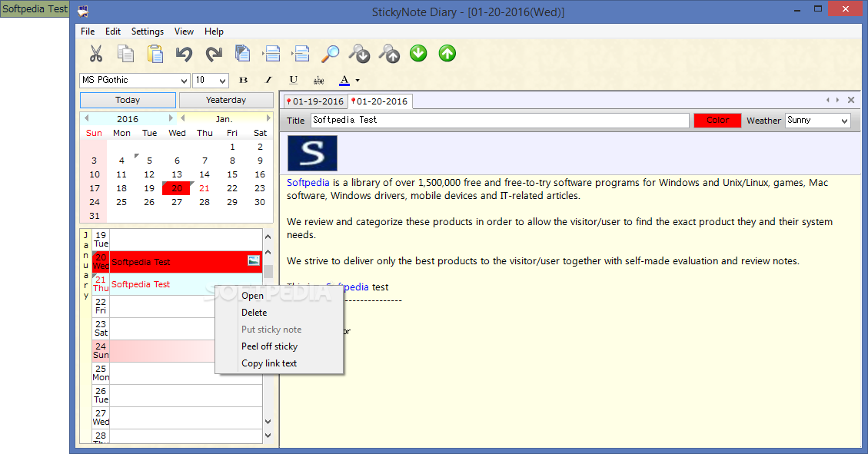Click the green up arrow icon

click(x=447, y=53)
